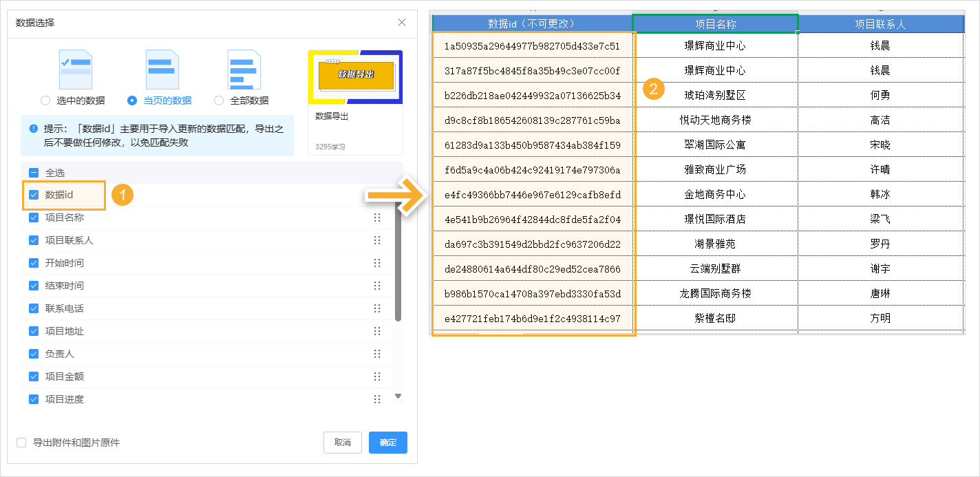The image size is (980, 477).
Task: Click the drag handle beside 项目名称
Action: coord(377,218)
